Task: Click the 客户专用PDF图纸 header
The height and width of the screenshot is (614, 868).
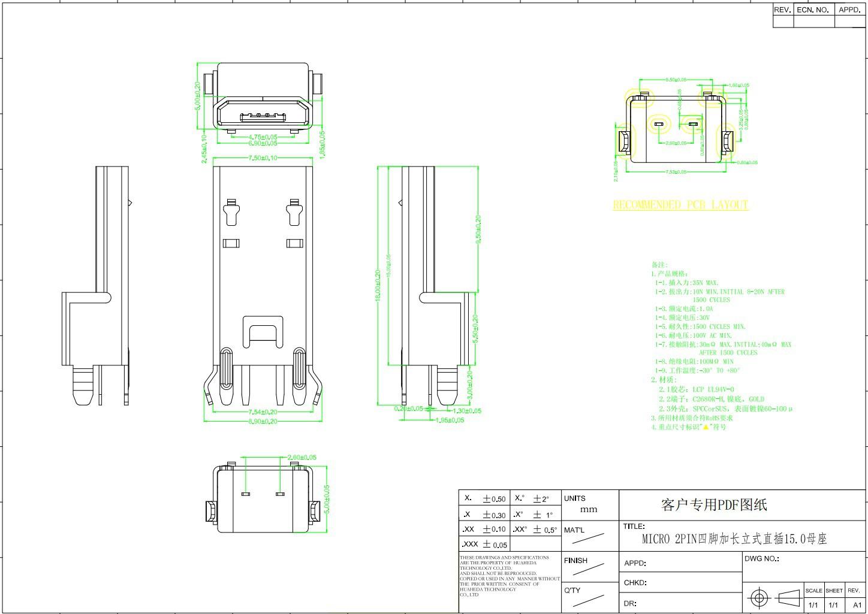Action: tap(713, 505)
